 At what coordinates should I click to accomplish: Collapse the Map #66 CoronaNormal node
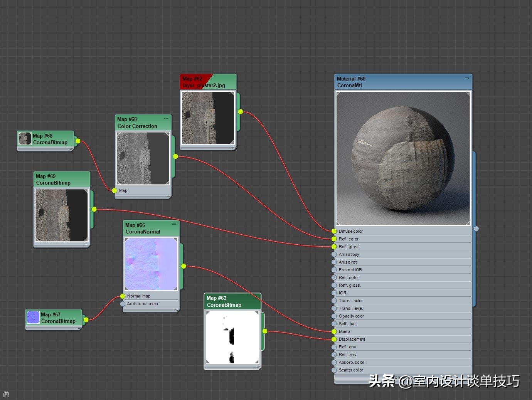[174, 224]
